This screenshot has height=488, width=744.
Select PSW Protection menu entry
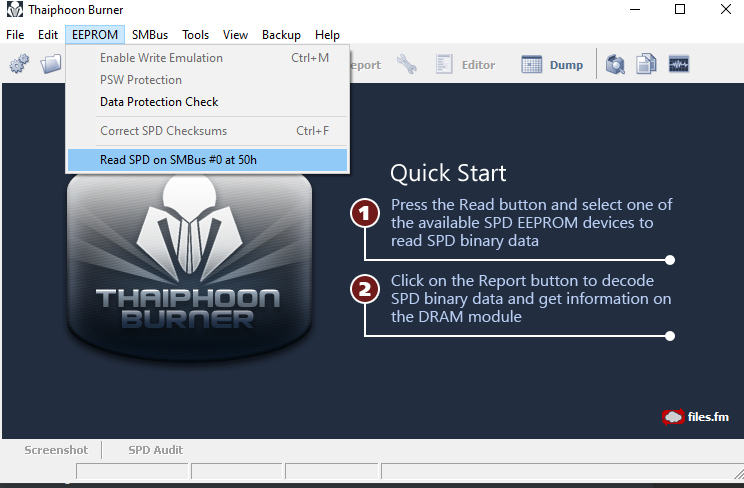coord(207,80)
